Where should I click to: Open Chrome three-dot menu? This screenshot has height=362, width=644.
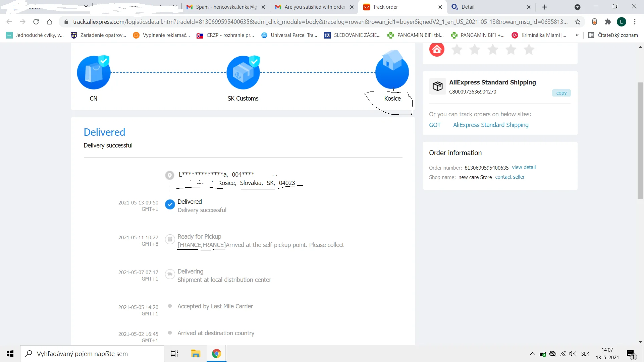(635, 22)
